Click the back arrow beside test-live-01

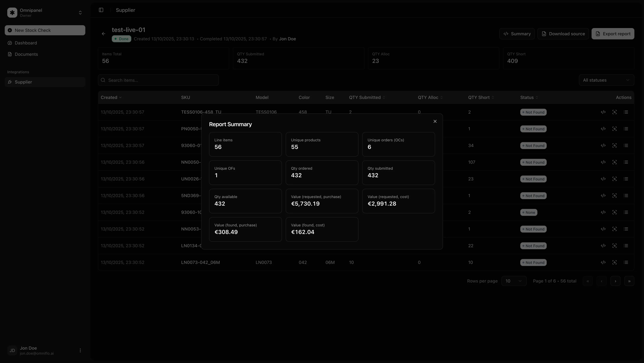pyautogui.click(x=103, y=34)
